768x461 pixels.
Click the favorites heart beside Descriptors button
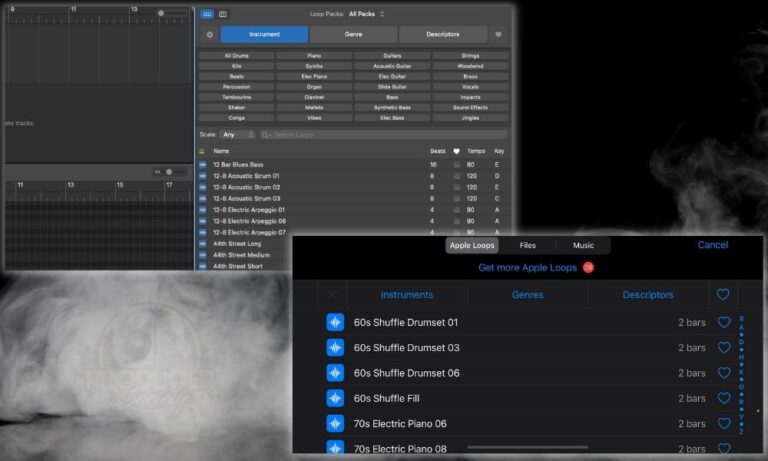[x=499, y=35]
